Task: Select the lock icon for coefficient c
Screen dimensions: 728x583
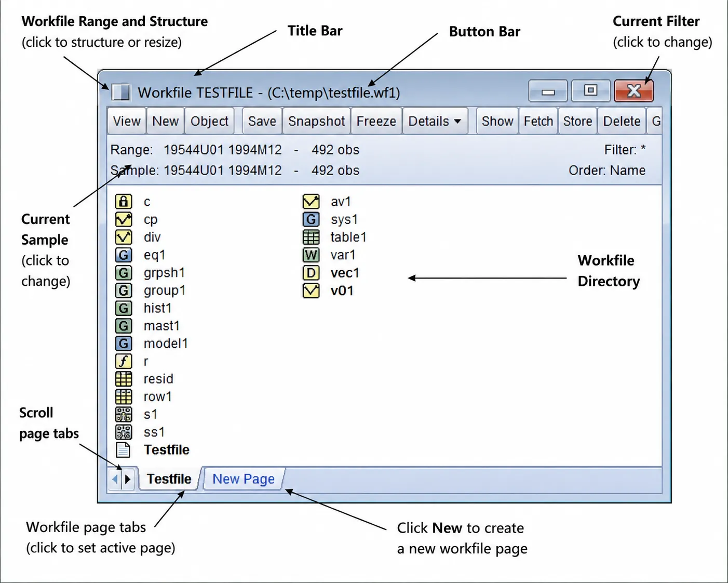Action: click(124, 202)
